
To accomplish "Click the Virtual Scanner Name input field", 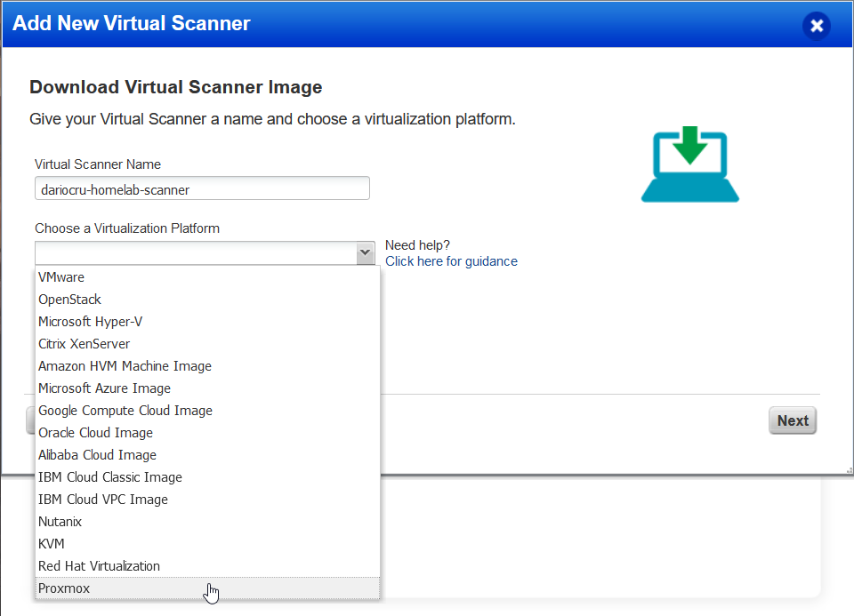I will click(201, 188).
